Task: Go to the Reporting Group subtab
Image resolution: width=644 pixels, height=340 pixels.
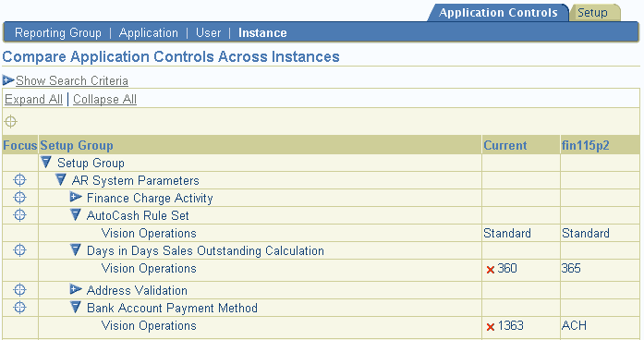Action: tap(58, 33)
